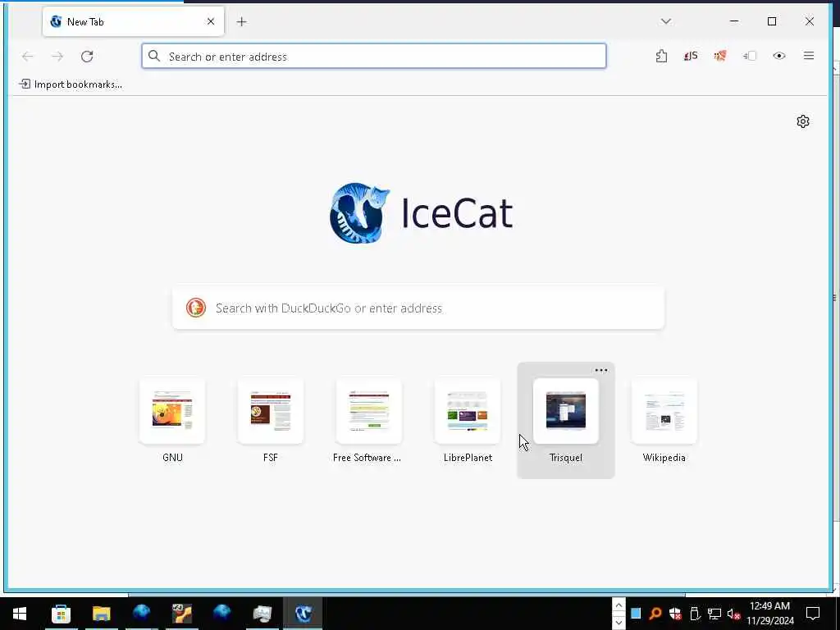Click the DuckDuckGo icon in the search box
The image size is (840, 630).
196,308
